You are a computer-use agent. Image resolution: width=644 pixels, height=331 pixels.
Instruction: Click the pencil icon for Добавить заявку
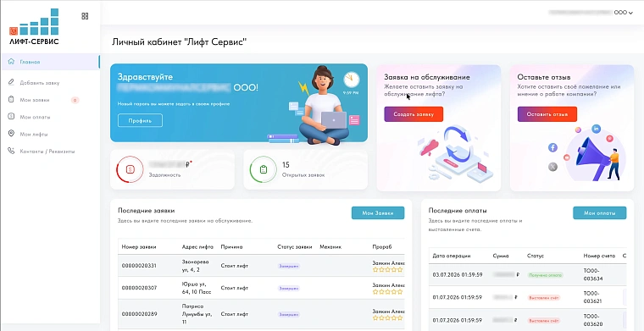click(x=12, y=82)
